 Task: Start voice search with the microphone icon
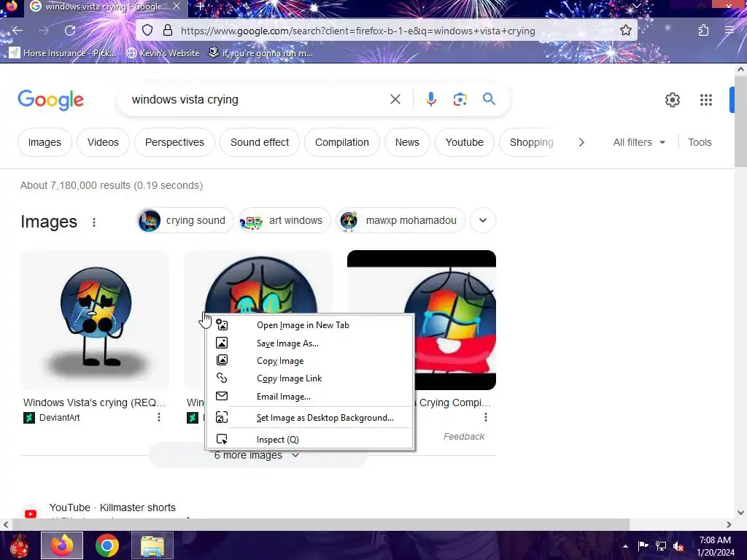click(x=430, y=99)
